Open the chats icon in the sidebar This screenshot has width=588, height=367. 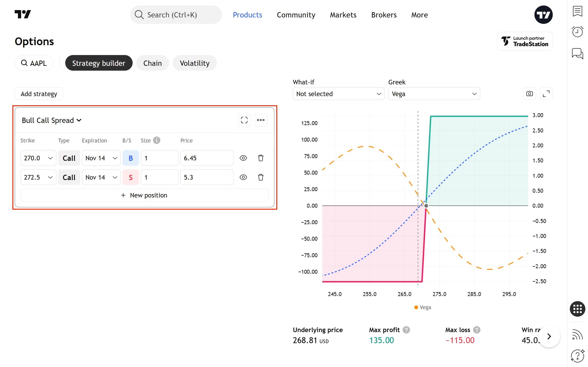577,53
